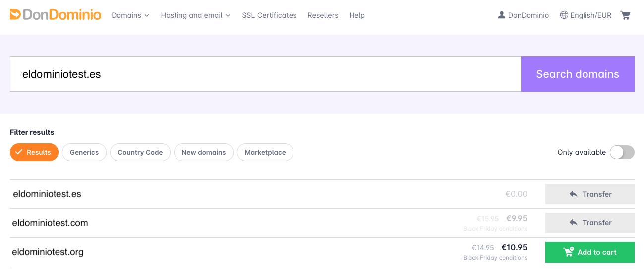This screenshot has height=269, width=644.
Task: Click the globe language icon
Action: (564, 15)
